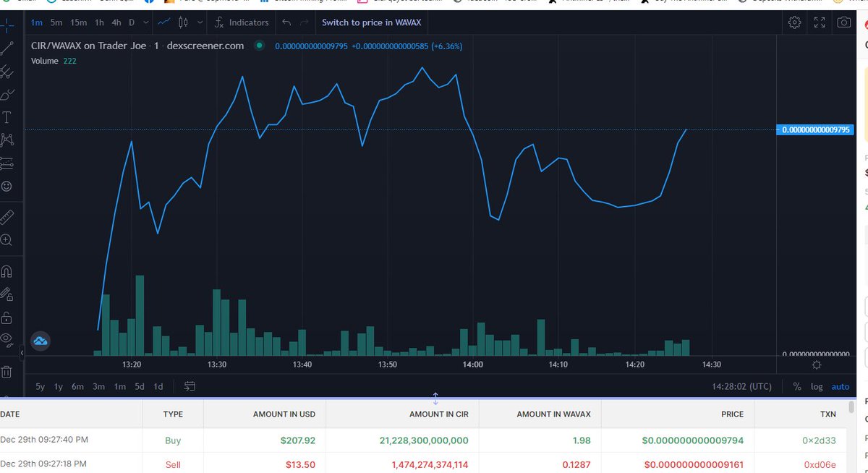Click the 13:30 time axis label
The image size is (868, 473).
[x=217, y=365]
